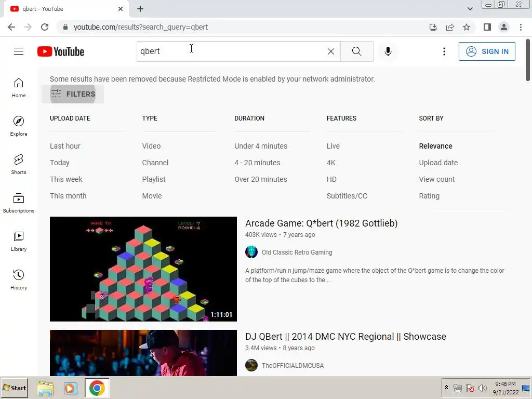The image size is (532, 399).
Task: Select Under 4 minutes duration
Action: tap(261, 146)
